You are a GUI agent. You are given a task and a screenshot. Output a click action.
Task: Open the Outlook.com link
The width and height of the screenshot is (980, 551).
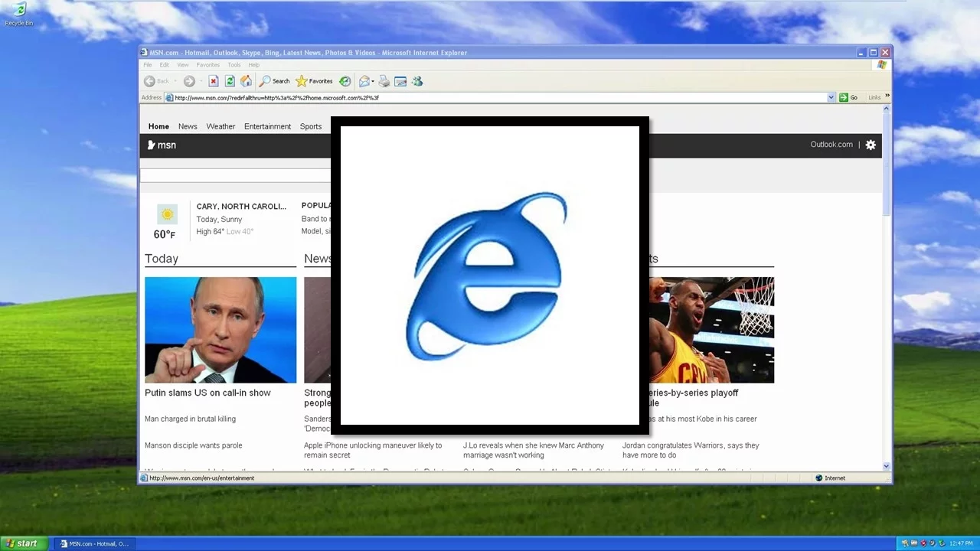(831, 144)
